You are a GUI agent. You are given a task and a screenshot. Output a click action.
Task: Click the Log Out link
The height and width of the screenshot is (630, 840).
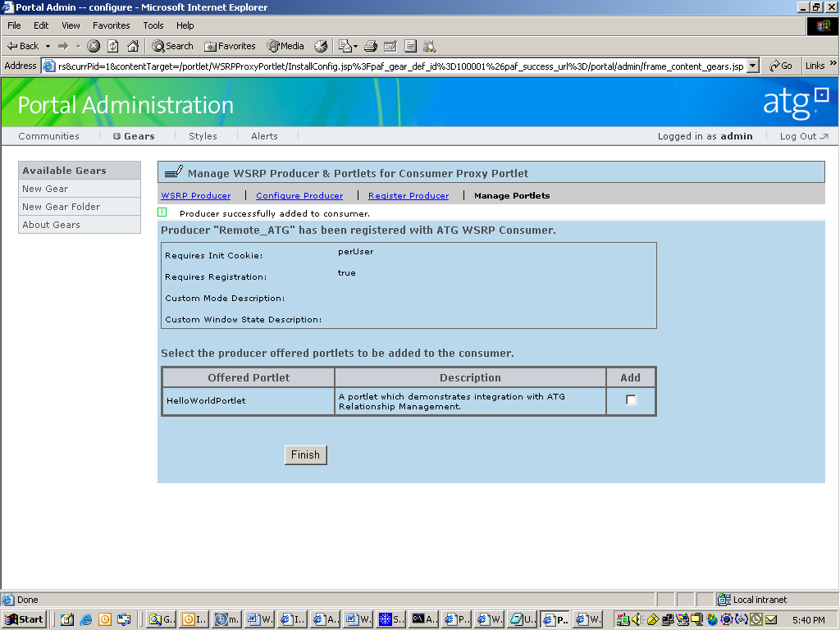pyautogui.click(x=804, y=136)
